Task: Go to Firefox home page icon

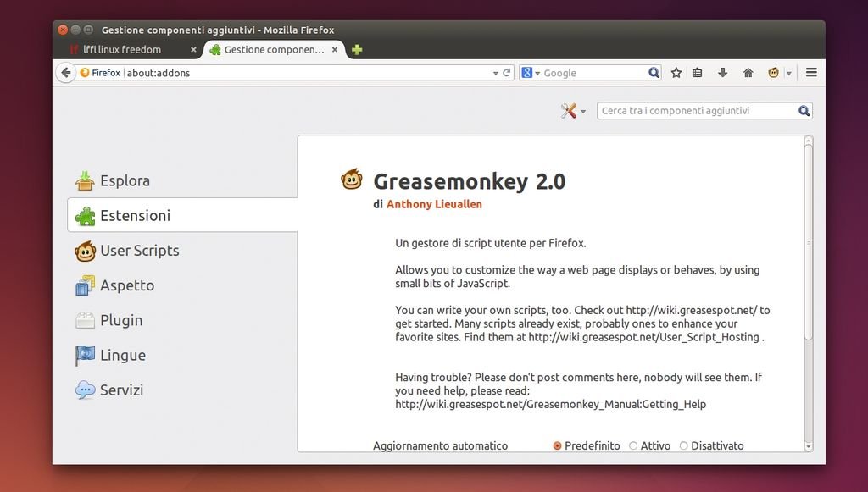Action: click(748, 73)
